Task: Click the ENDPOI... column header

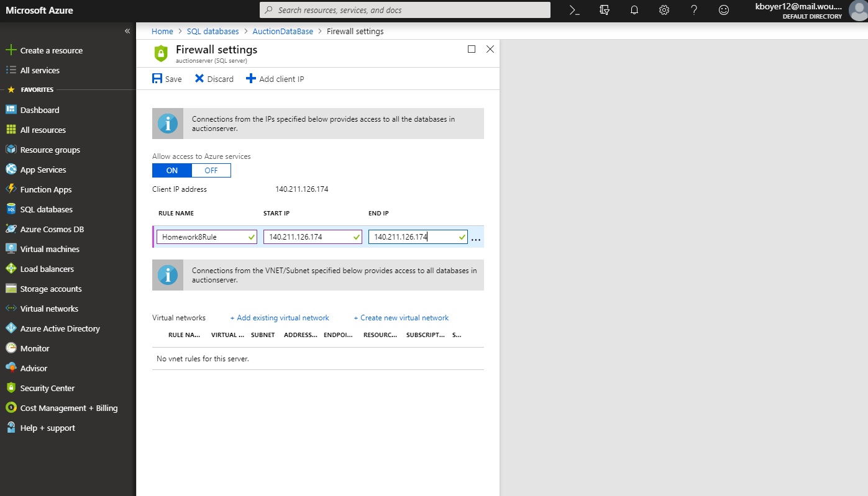Action: (338, 335)
